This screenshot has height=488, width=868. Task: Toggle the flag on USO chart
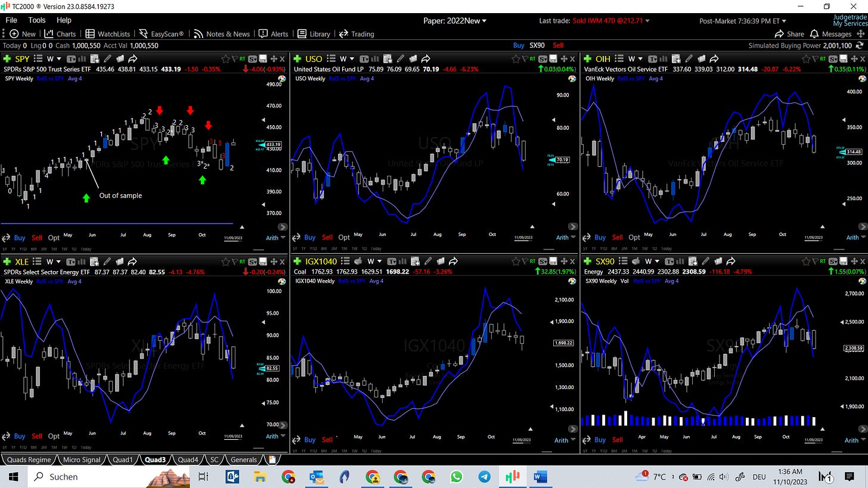point(524,58)
